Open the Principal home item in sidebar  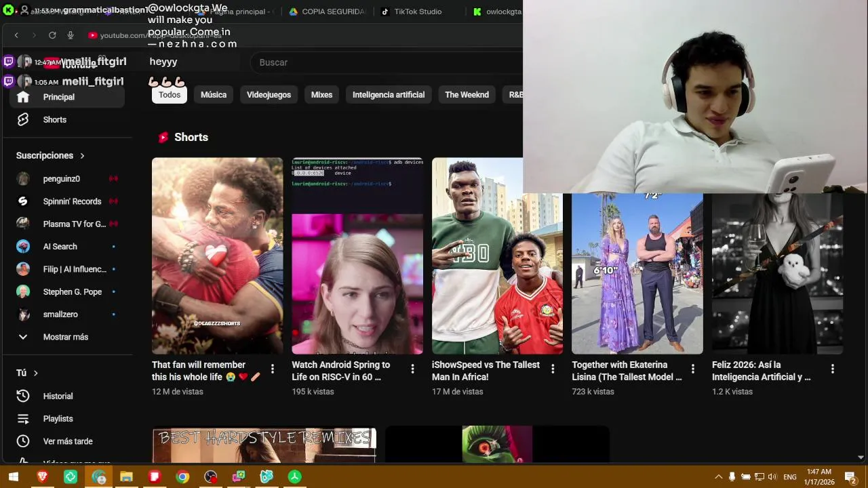[66, 97]
